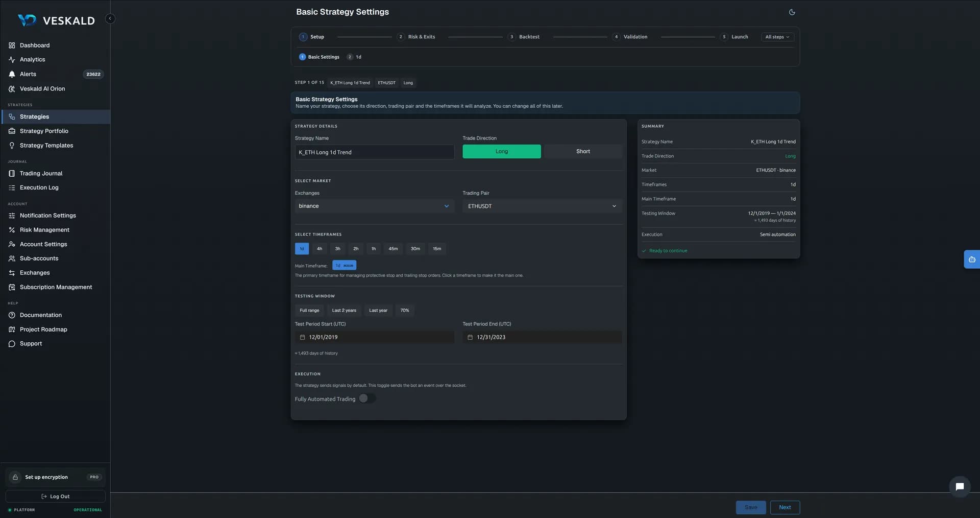This screenshot has height=518, width=980.
Task: Click the Execution Log list icon
Action: point(12,188)
